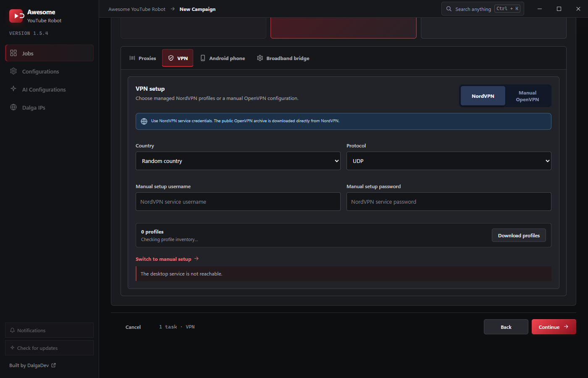Select Manual OpenVPN setup mode
This screenshot has width=588, height=378.
(528, 96)
